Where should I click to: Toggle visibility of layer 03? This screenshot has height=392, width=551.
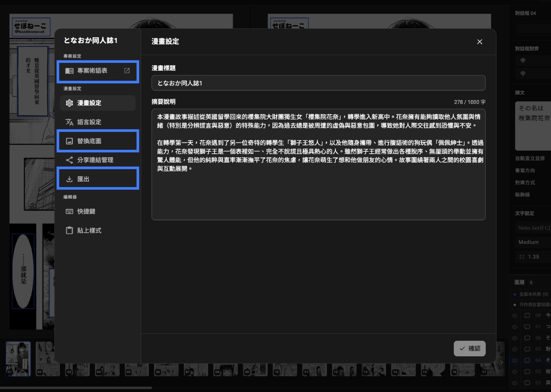click(515, 372)
